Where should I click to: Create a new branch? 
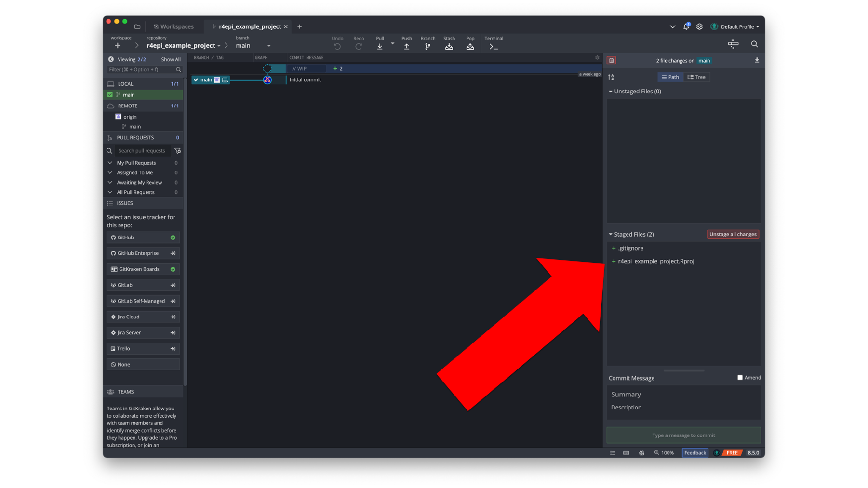[x=427, y=43]
